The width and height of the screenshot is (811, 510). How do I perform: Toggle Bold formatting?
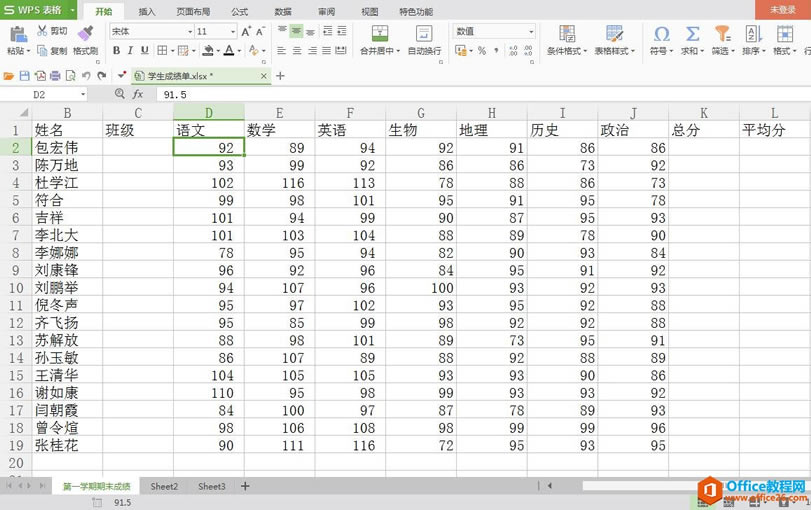pyautogui.click(x=116, y=51)
